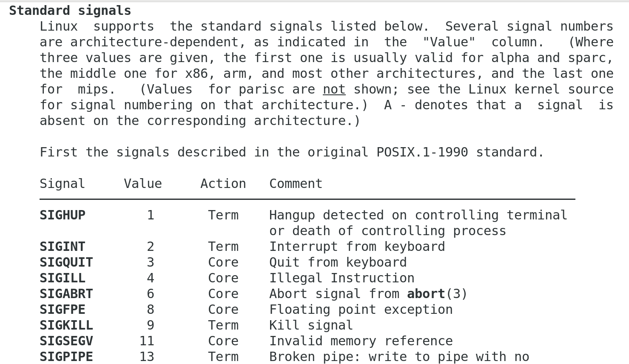629x364 pixels.
Task: Click the SIGFPE signal name
Action: [63, 310]
